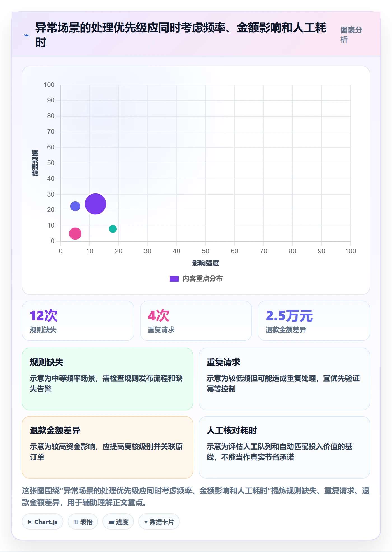Open the 重复请求 description card
This screenshot has width=392, height=552.
click(284, 379)
